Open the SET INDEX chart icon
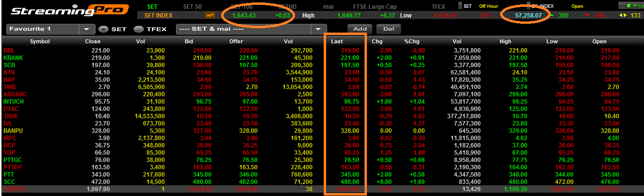The width and height of the screenshot is (644, 196). pos(210,16)
